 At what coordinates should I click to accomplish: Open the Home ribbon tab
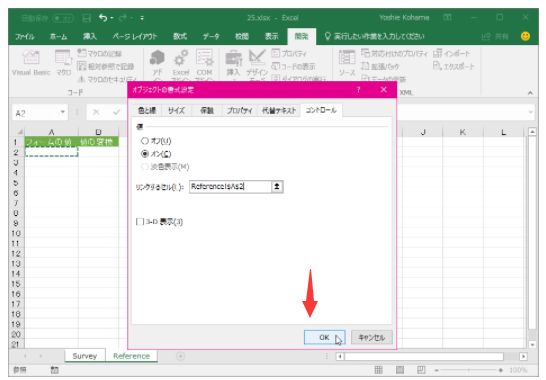[x=58, y=37]
